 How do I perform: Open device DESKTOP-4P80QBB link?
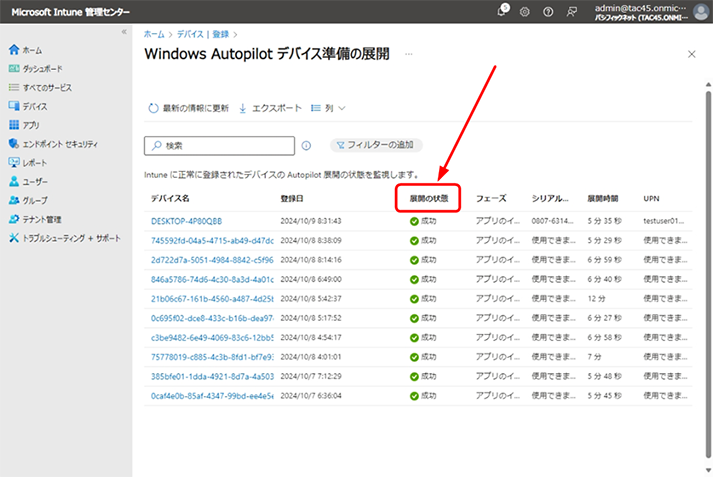click(186, 221)
